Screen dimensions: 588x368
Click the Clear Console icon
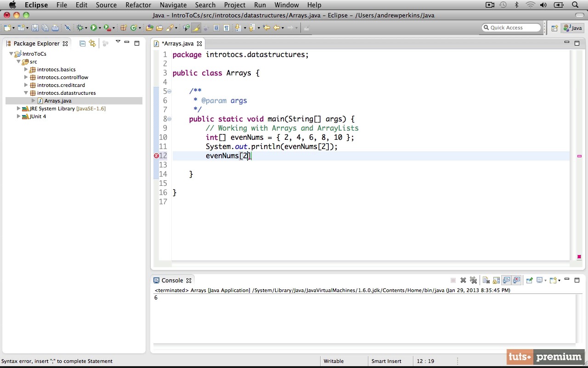[486, 280]
